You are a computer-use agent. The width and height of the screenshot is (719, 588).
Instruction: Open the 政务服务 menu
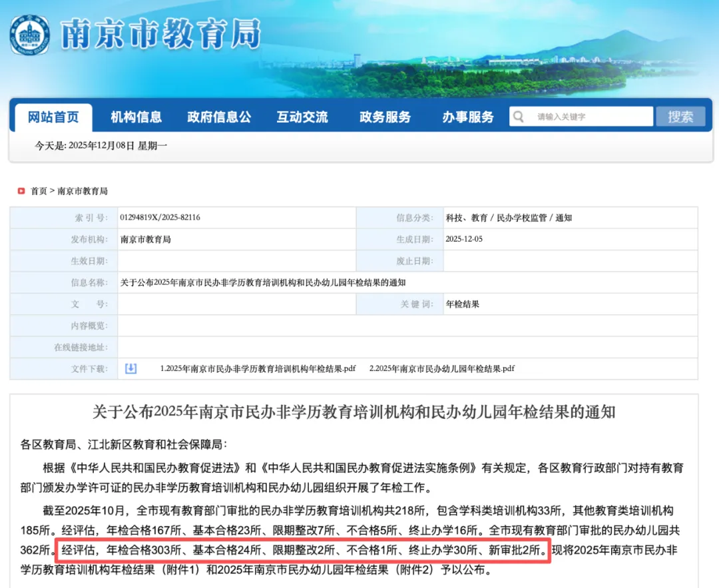(x=385, y=117)
